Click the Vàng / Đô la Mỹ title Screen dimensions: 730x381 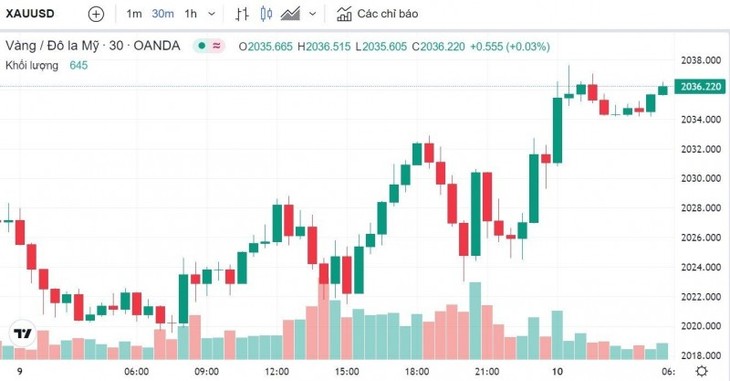[53, 46]
